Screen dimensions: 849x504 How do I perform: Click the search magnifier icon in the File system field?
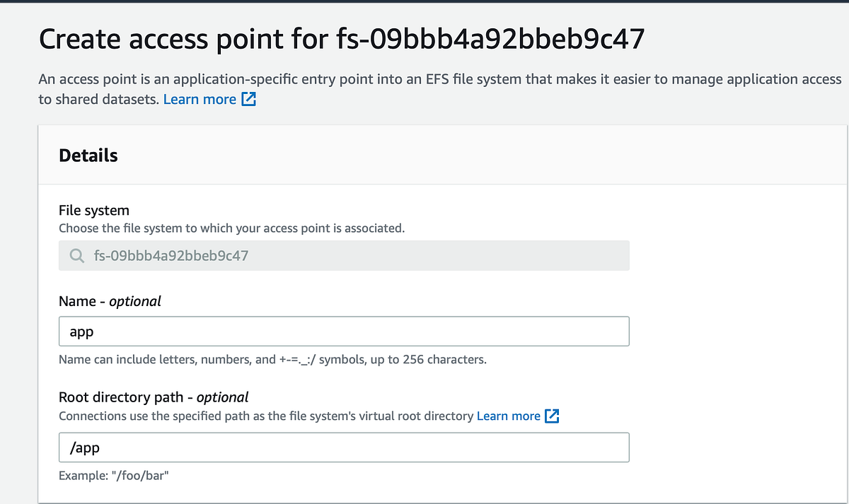click(x=76, y=256)
